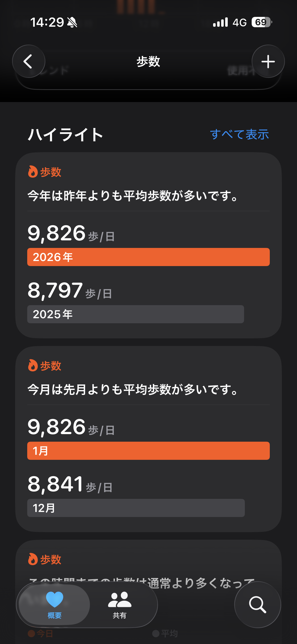
Task: Tap the 8,841 steps value
Action: pos(55,484)
